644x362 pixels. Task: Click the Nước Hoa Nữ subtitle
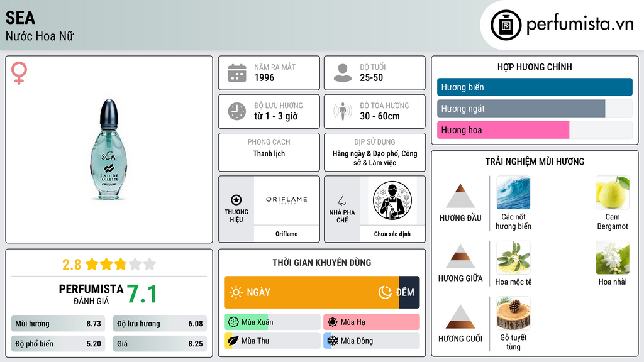point(40,36)
